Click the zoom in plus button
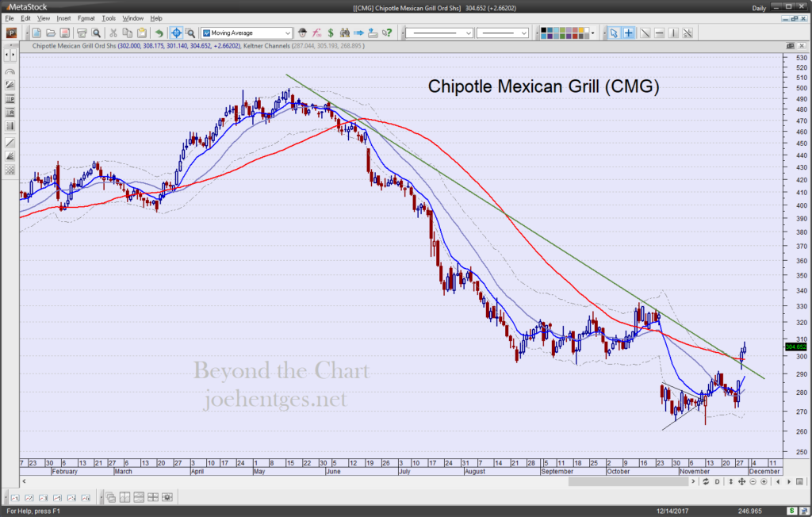The height and width of the screenshot is (517, 812). coord(764,482)
